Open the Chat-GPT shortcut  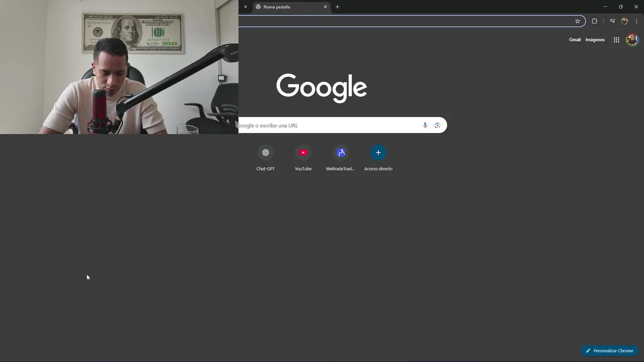266,158
